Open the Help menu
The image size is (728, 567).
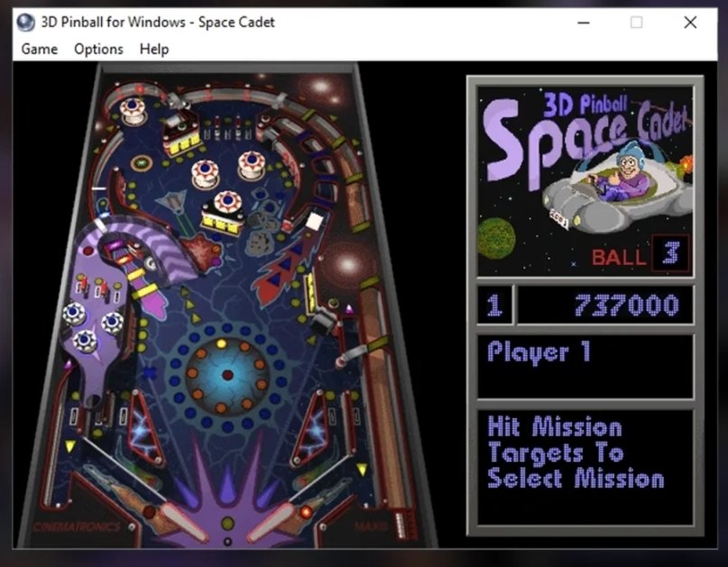point(154,50)
